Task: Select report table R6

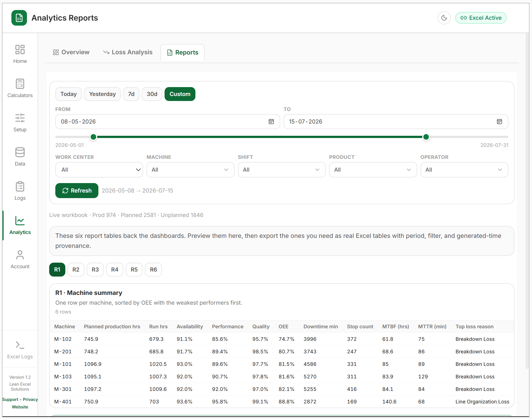Action: (x=153, y=270)
